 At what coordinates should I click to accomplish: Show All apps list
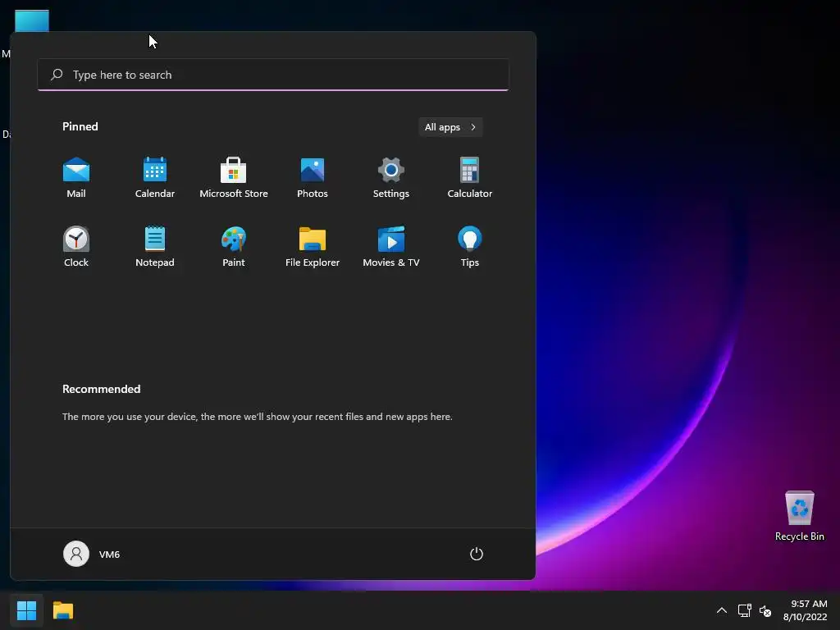[x=450, y=127]
